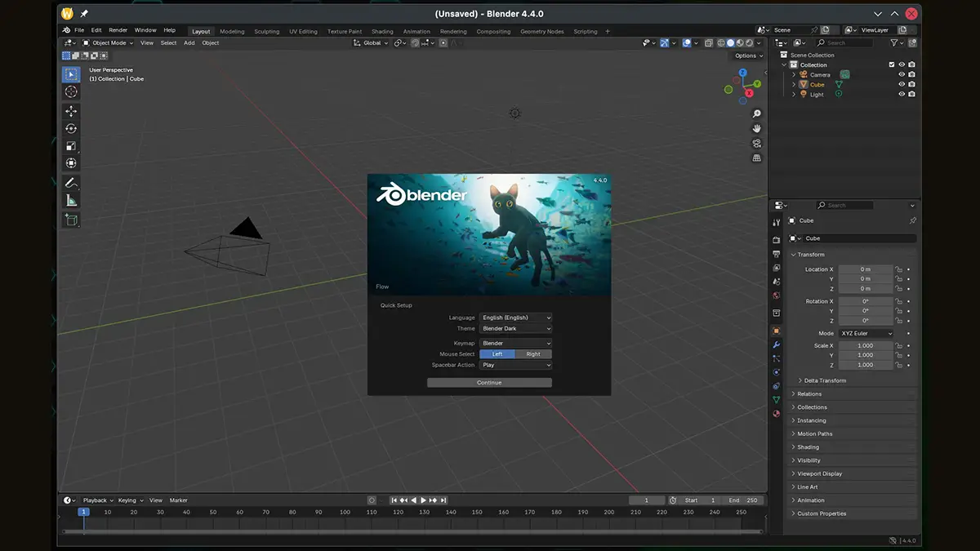Open the Object Mode dropdown
980x551 pixels.
coord(108,42)
